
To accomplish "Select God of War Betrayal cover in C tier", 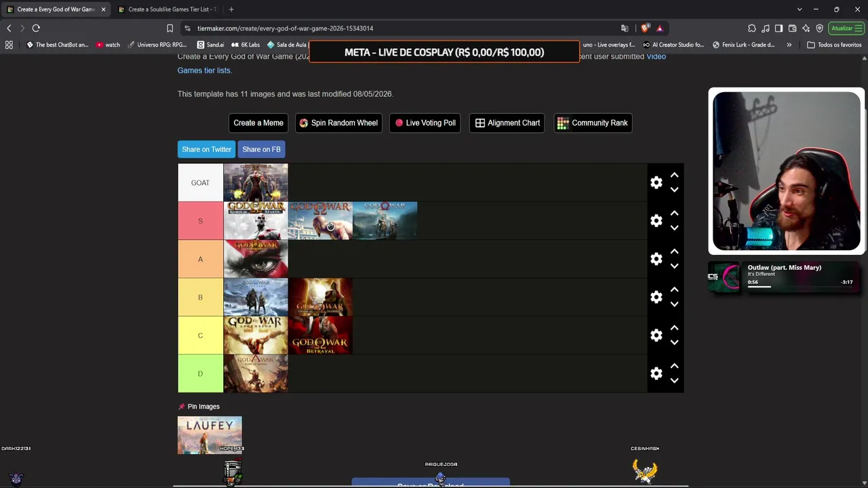I will coord(320,335).
